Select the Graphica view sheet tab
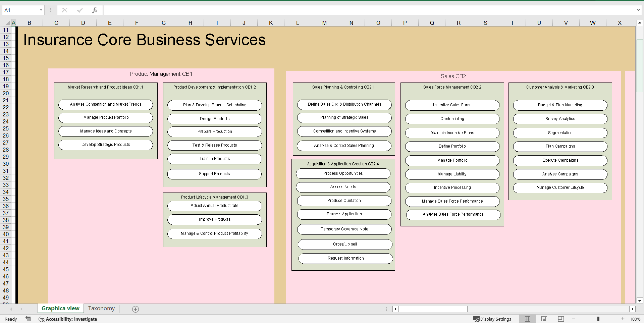This screenshot has width=644, height=324. (60, 308)
